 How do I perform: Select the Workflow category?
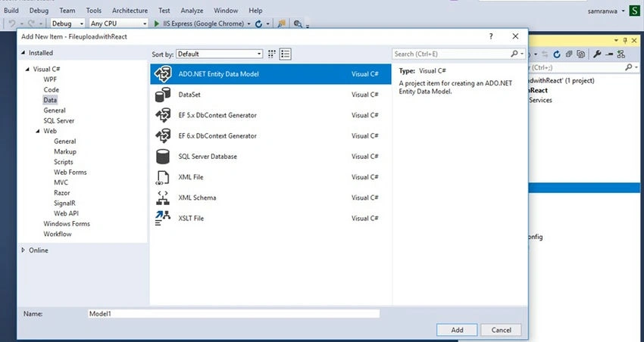point(58,234)
